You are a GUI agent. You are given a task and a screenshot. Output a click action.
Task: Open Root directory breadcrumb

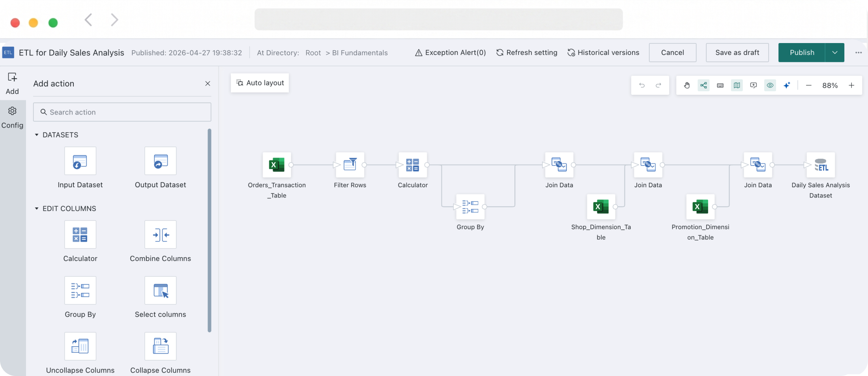(313, 53)
